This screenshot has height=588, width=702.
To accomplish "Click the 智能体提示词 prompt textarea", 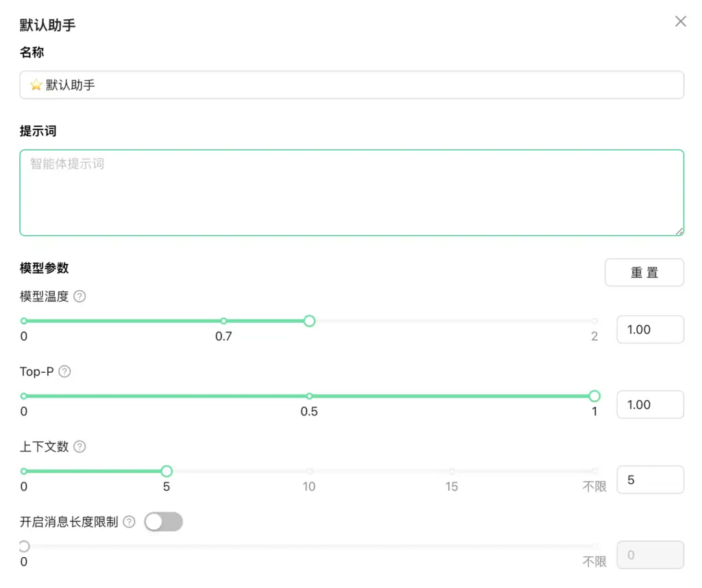I will pos(351,192).
